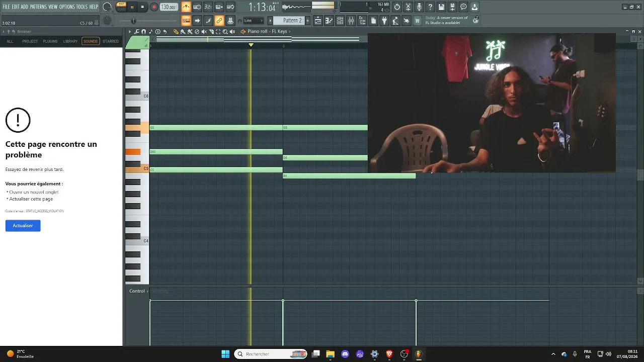Viewport: 644px width, 362px height.
Task: Click the 130.000 tempo field
Action: [169, 7]
